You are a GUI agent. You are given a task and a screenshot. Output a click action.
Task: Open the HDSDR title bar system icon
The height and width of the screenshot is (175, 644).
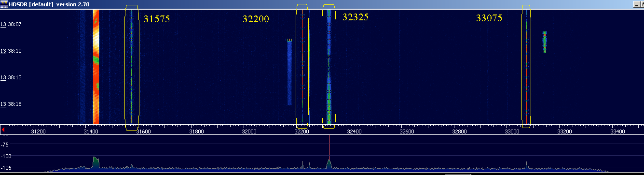click(4, 4)
